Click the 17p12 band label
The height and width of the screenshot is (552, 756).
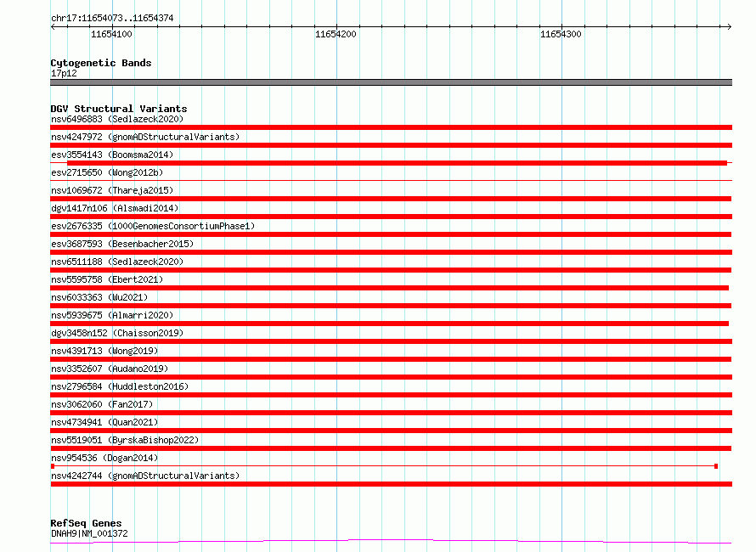point(64,73)
